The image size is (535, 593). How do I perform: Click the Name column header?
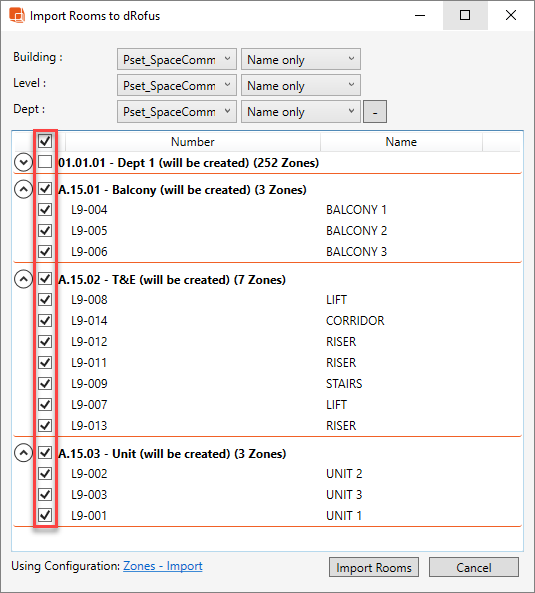coord(401,142)
